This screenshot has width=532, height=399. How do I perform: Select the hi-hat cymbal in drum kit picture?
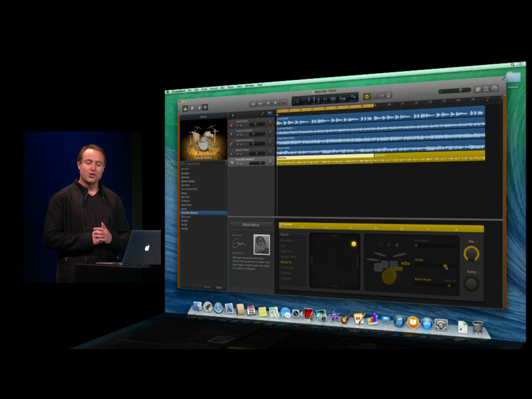(x=405, y=264)
